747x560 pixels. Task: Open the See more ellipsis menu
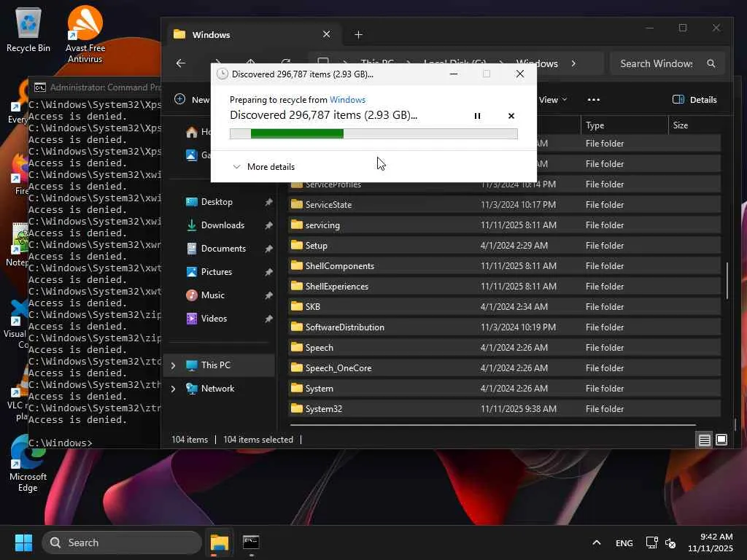[594, 99]
